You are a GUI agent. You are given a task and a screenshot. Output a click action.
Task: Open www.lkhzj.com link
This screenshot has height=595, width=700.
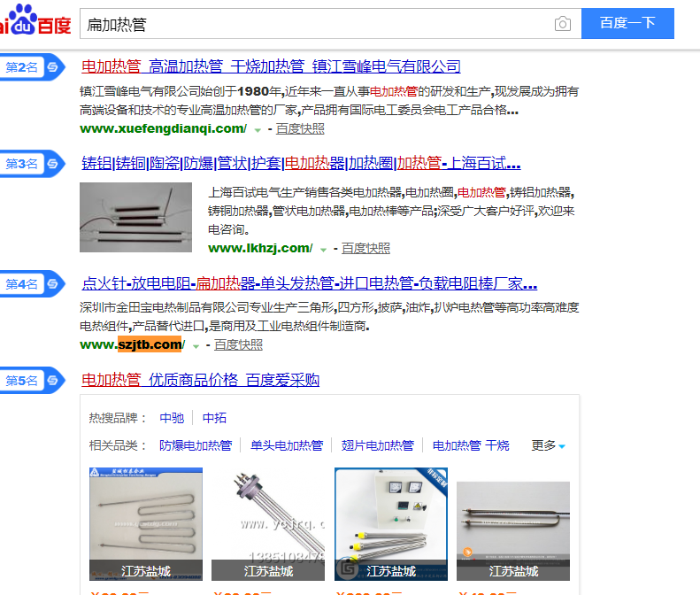click(x=261, y=249)
